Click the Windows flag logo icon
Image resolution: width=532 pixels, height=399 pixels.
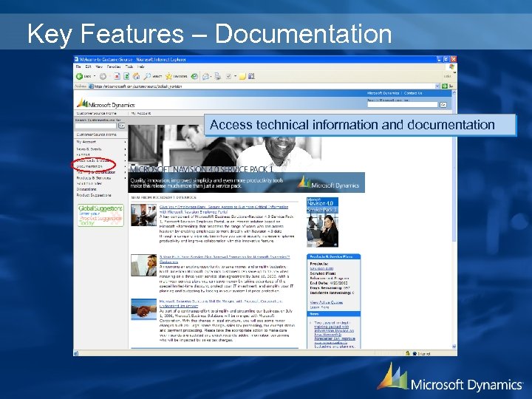click(x=451, y=66)
